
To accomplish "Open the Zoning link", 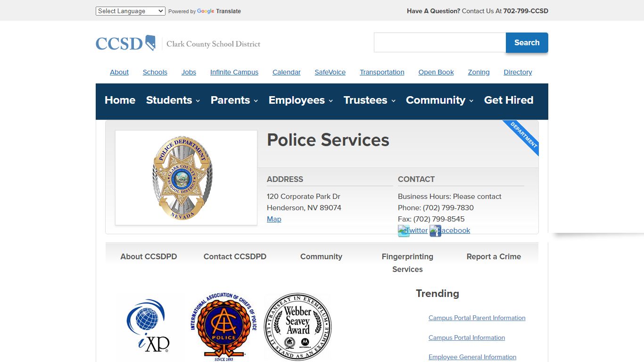I will pos(479,72).
